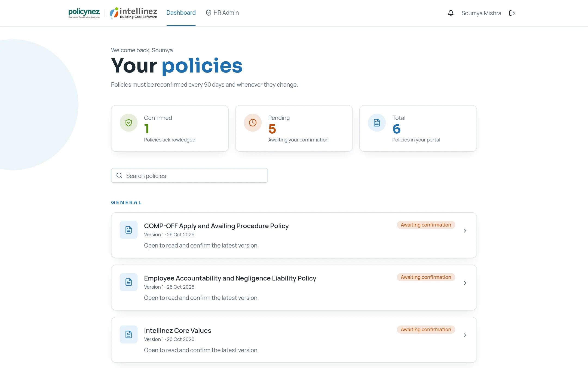Click the magnifier icon in search box
The height and width of the screenshot is (368, 588).
(119, 176)
